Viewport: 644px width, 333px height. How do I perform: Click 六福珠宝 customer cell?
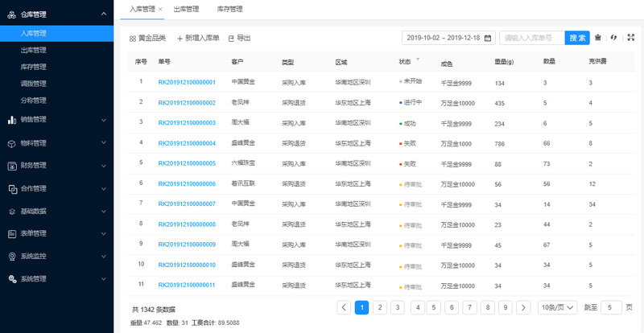(x=243, y=163)
